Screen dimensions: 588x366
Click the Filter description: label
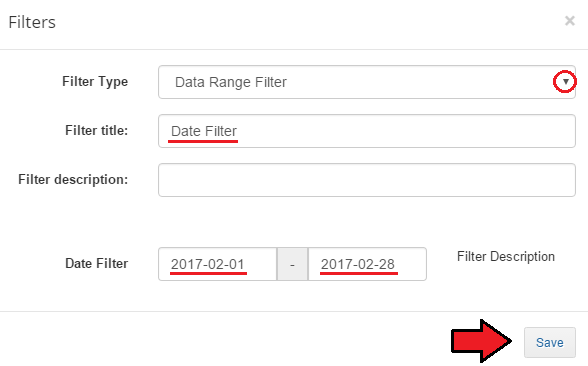click(73, 179)
